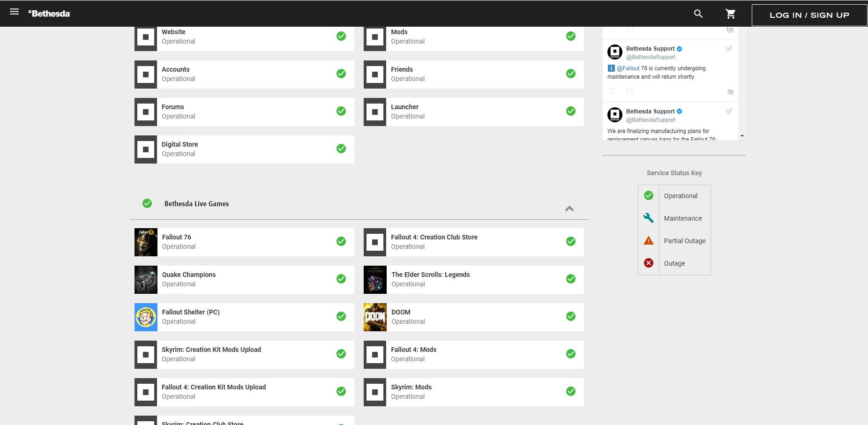
Task: Open the shopping cart icon
Action: 730,14
